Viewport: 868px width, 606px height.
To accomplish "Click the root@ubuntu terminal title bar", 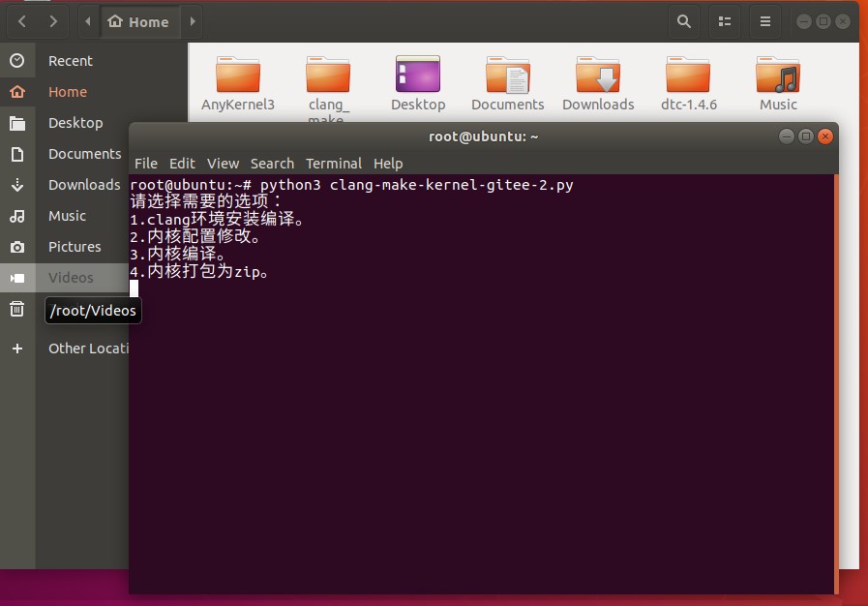I will [x=483, y=136].
